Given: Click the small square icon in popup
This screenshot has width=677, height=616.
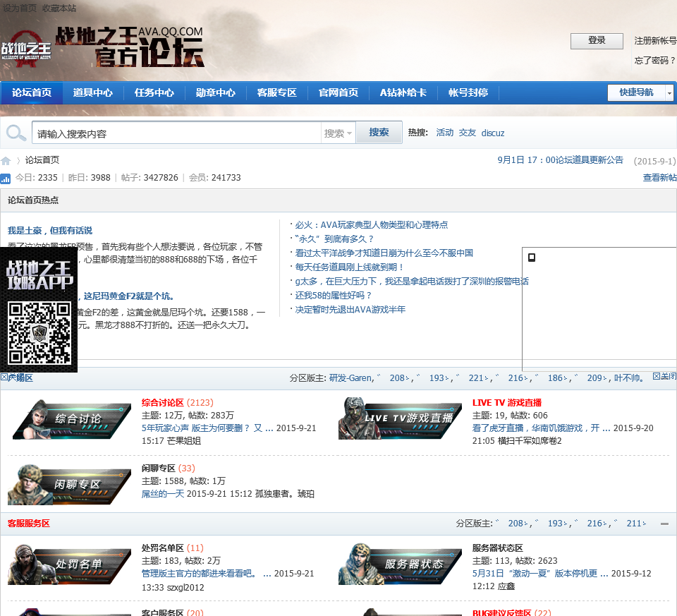Looking at the screenshot, I should pos(532,258).
